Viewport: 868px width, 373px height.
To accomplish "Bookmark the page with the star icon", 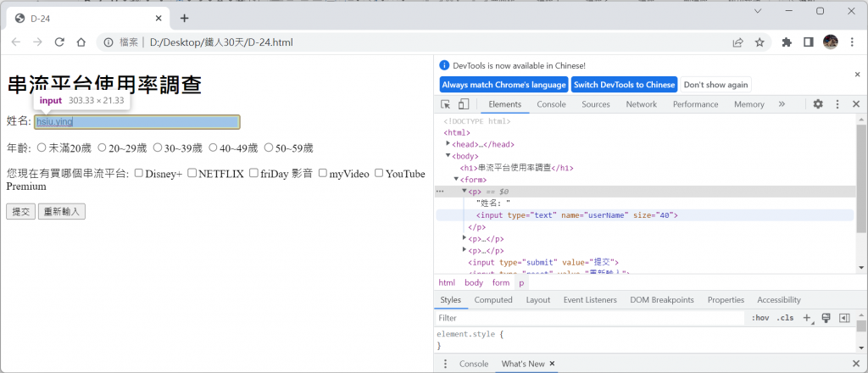I will (x=759, y=42).
